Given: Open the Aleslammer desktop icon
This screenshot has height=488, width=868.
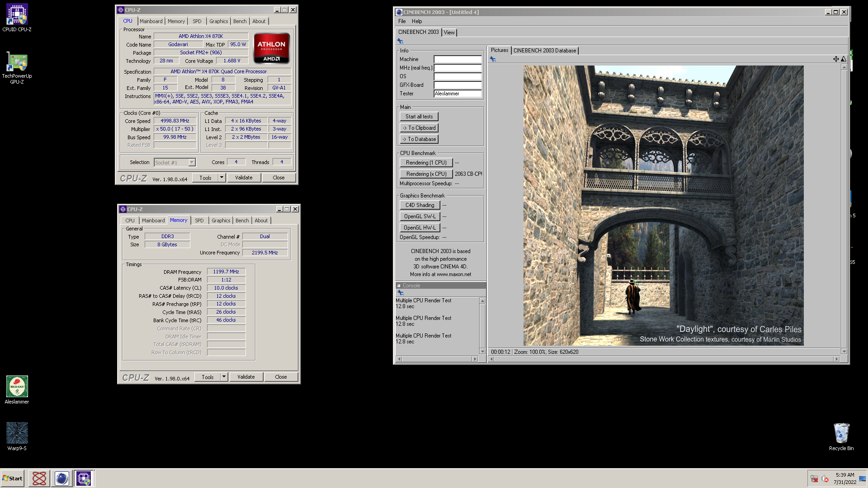Looking at the screenshot, I should point(17,389).
